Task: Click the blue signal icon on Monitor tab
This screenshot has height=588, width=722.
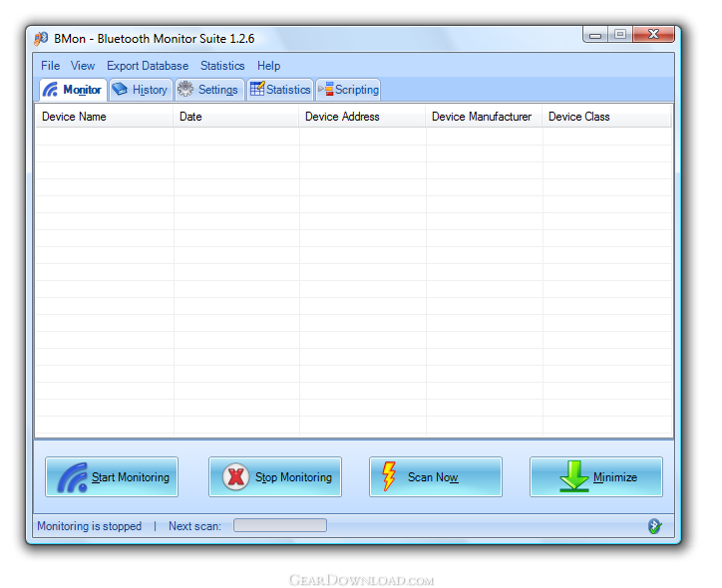Action: coord(50,90)
